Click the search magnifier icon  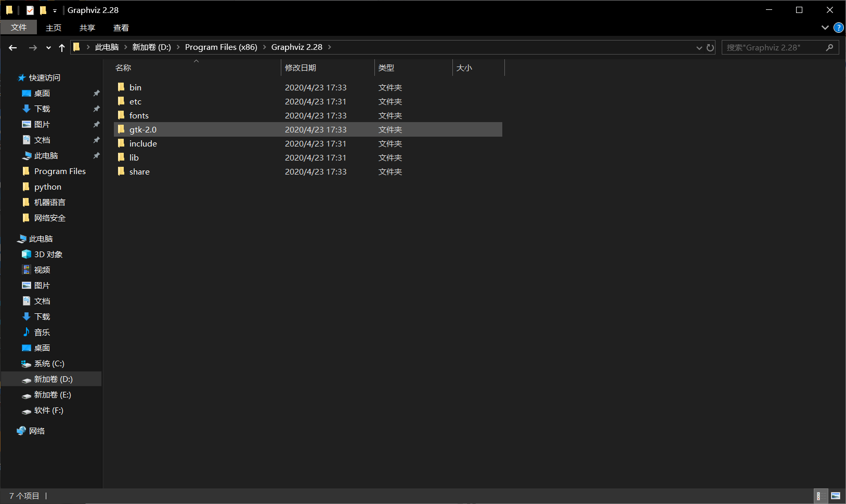(829, 47)
